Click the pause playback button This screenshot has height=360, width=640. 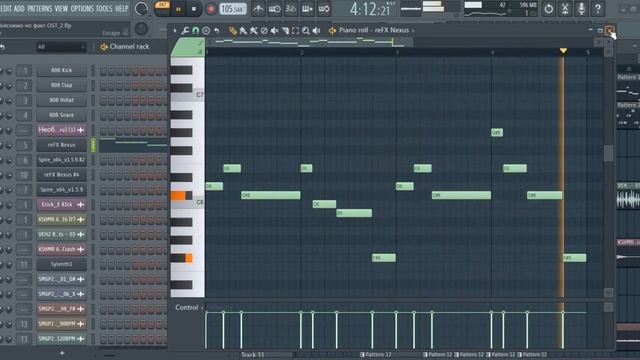point(178,9)
